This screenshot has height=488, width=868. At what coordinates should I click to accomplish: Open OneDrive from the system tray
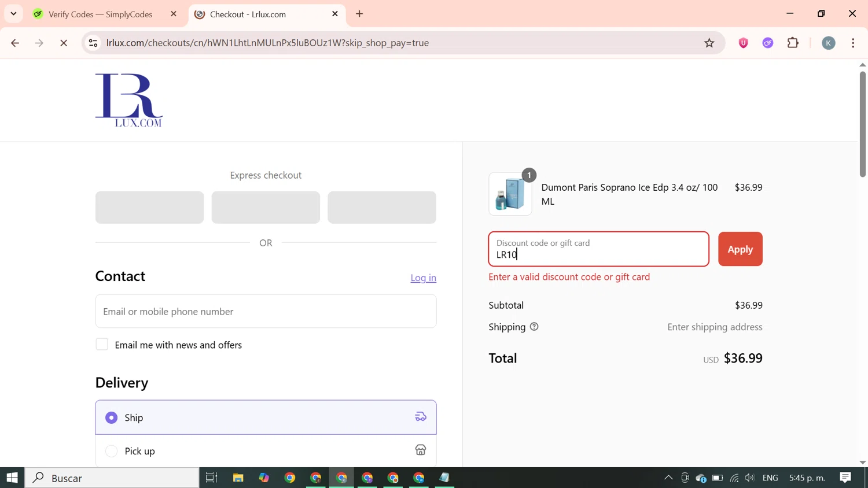point(701,478)
